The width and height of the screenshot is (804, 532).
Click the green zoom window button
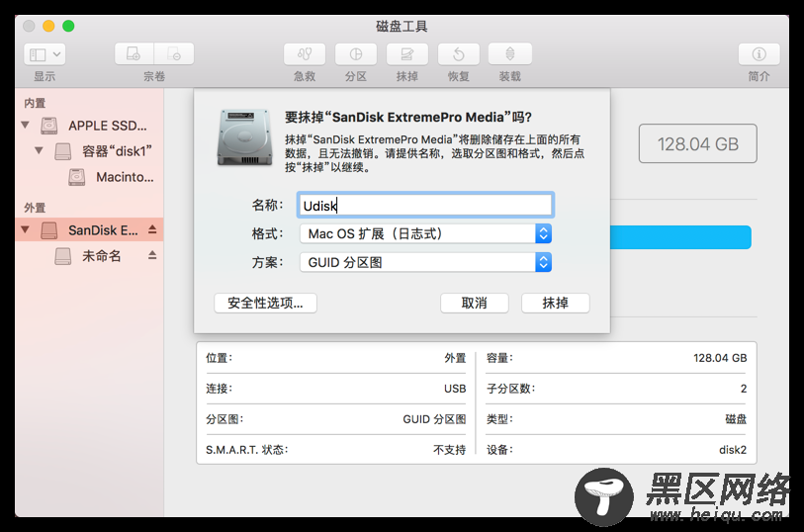pyautogui.click(x=68, y=26)
